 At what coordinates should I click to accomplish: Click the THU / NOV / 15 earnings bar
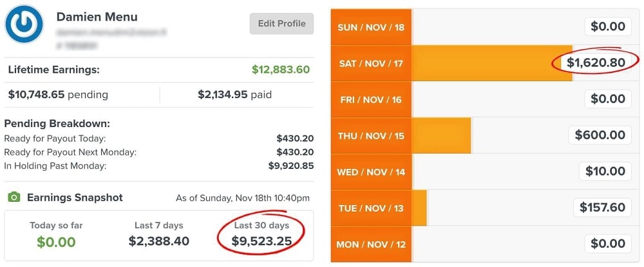point(441,135)
